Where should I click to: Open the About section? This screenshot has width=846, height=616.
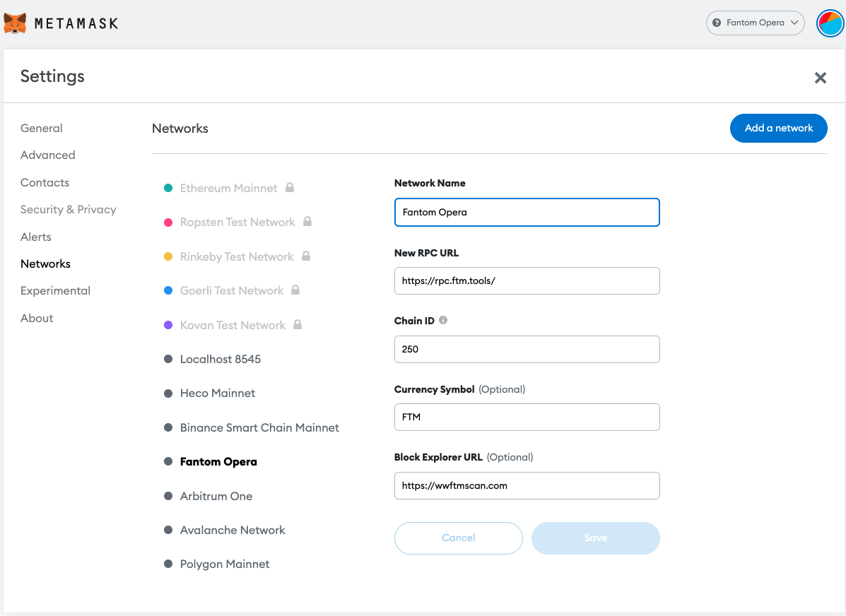[37, 319]
